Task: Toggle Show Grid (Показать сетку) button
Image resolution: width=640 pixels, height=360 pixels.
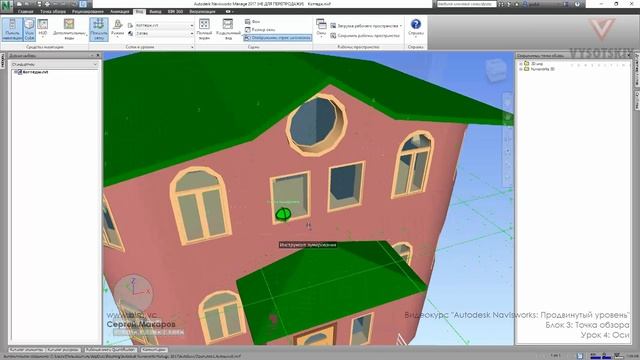Action: (99, 29)
